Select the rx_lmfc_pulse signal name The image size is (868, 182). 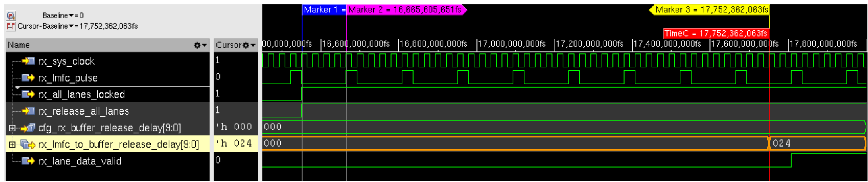68,78
